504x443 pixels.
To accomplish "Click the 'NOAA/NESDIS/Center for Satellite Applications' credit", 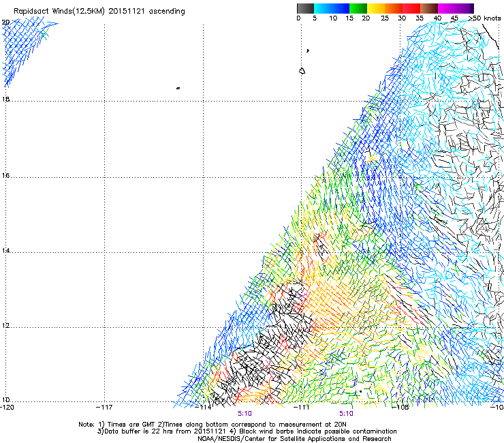I will 294,439.
